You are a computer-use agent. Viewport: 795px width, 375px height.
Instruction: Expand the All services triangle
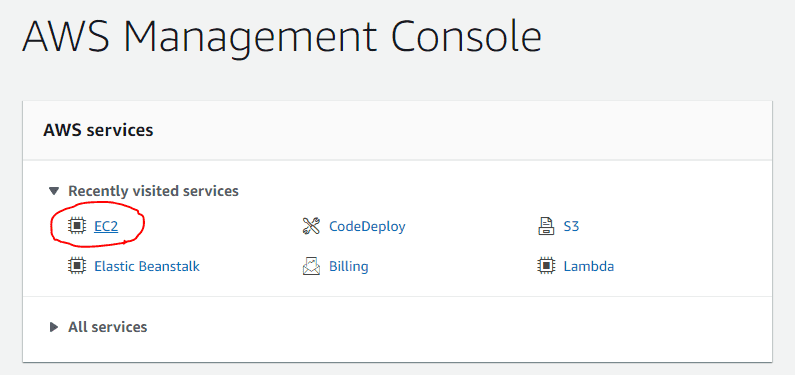(x=54, y=327)
